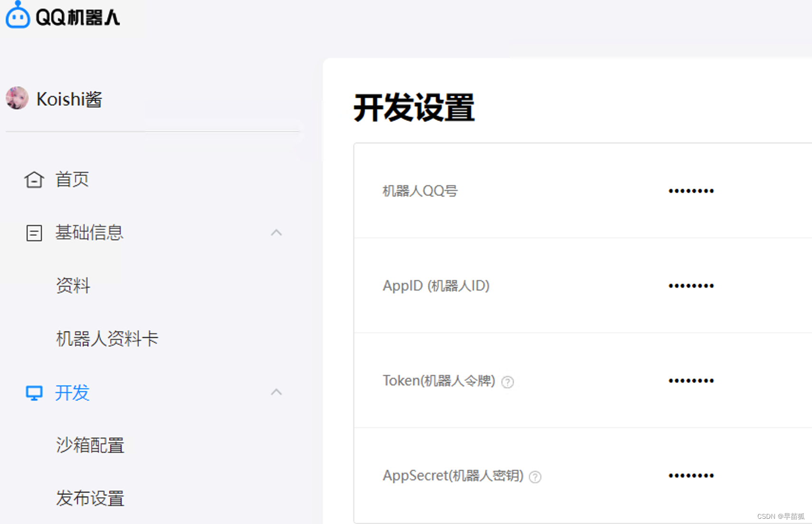Click the masked AppSecret value
Viewport: 812px width, 524px height.
[x=691, y=475]
